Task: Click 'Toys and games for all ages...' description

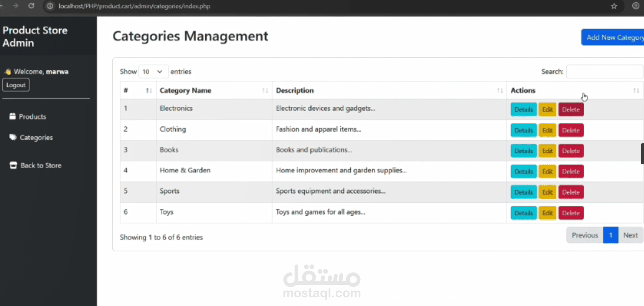Action: coord(320,212)
